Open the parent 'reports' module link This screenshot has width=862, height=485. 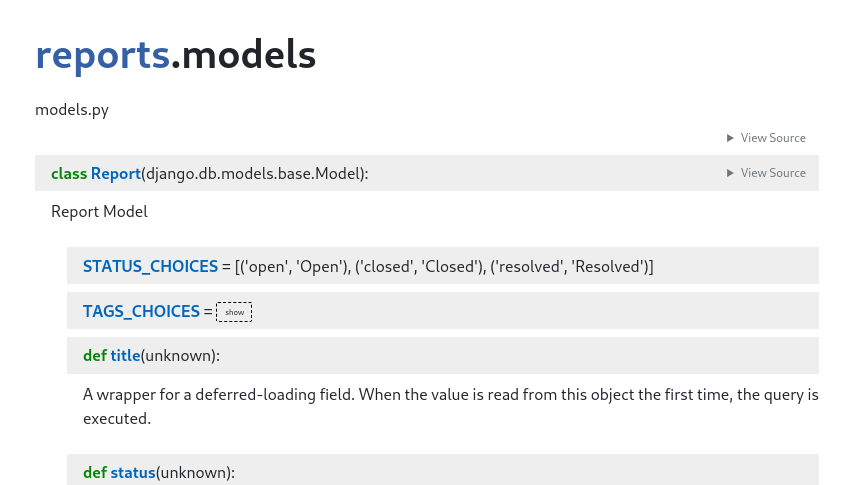[103, 56]
